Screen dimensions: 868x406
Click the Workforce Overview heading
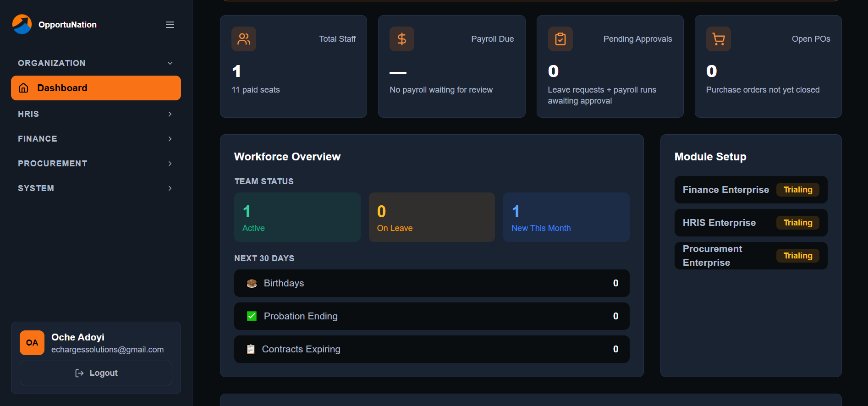pyautogui.click(x=287, y=157)
